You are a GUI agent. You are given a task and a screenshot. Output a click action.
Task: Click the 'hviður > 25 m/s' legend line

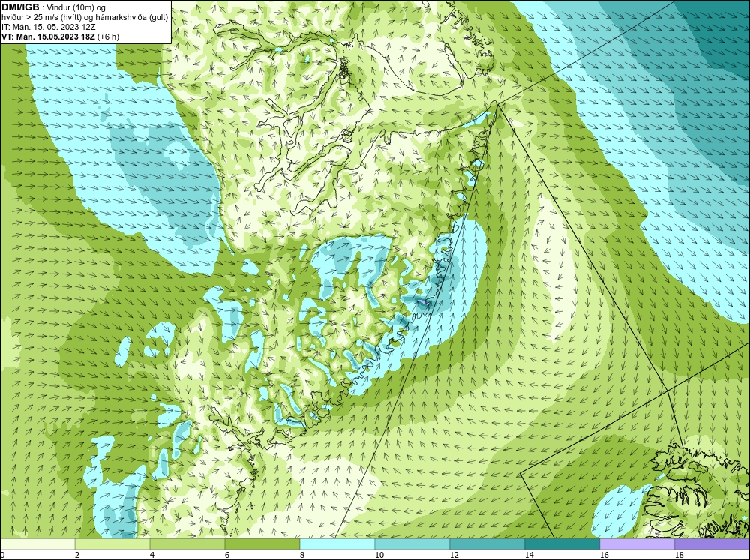(x=85, y=18)
